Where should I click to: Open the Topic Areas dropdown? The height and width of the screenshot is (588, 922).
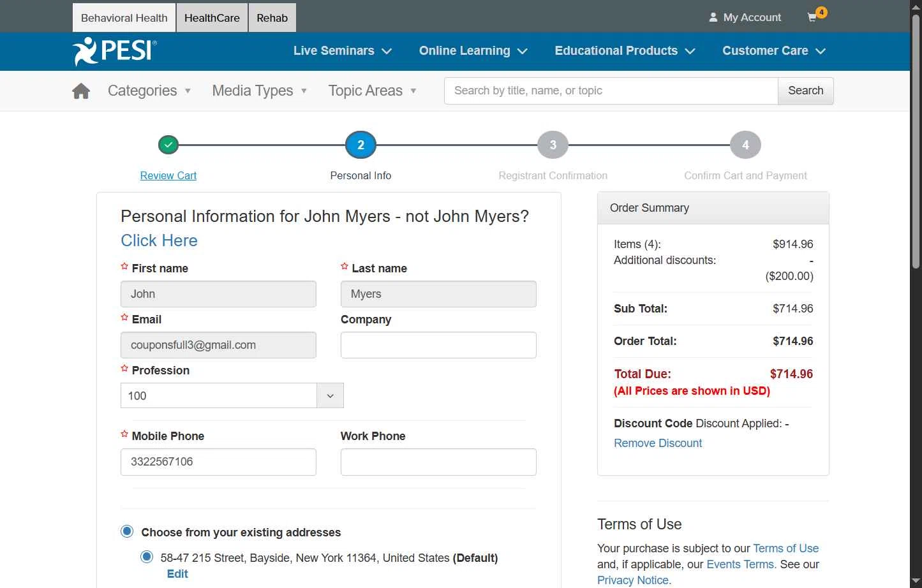[x=373, y=91]
